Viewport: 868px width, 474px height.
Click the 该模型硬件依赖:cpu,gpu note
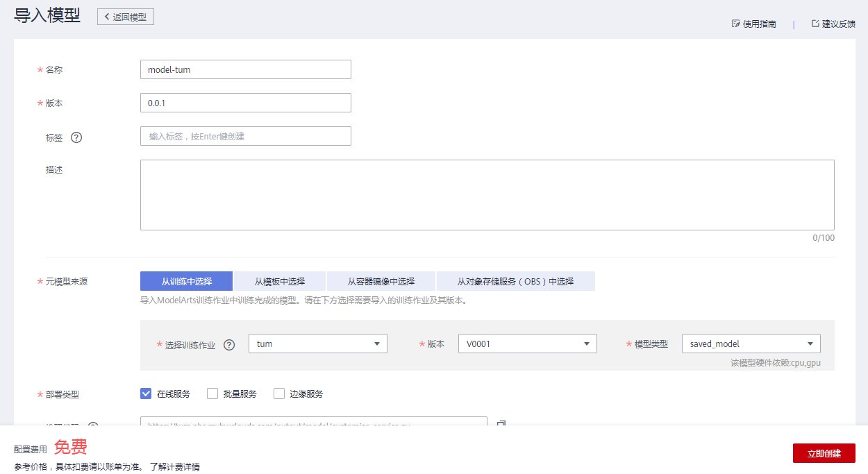point(776,362)
